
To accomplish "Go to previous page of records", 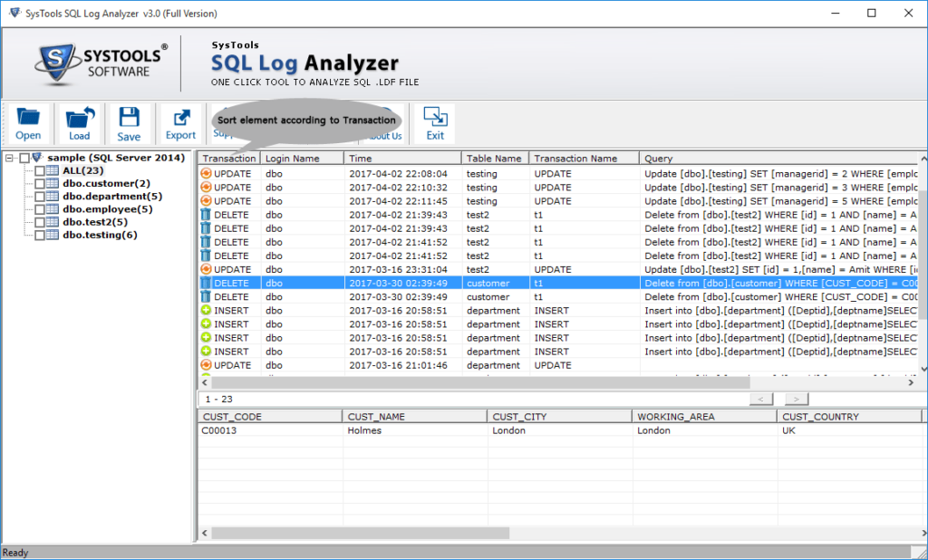I will (x=761, y=399).
